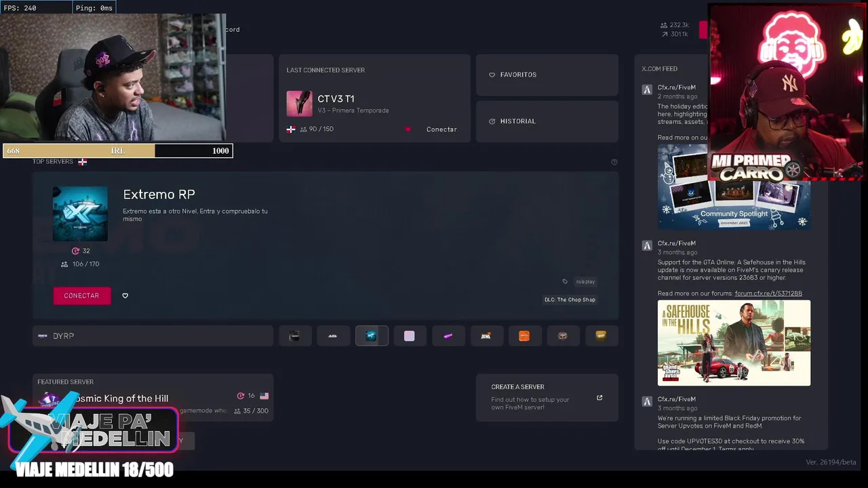Click the V3 - Primera Temporada subtitle

click(353, 110)
